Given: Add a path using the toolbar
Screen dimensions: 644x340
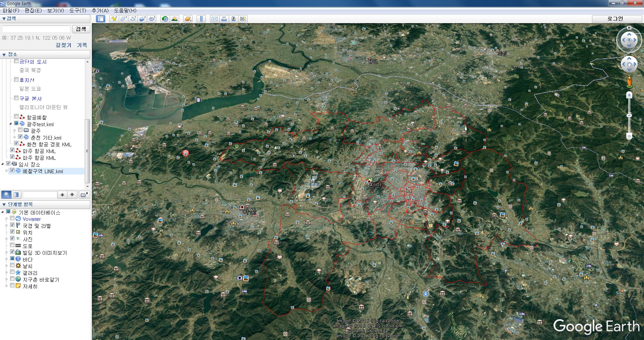Looking at the screenshot, I should (133, 19).
